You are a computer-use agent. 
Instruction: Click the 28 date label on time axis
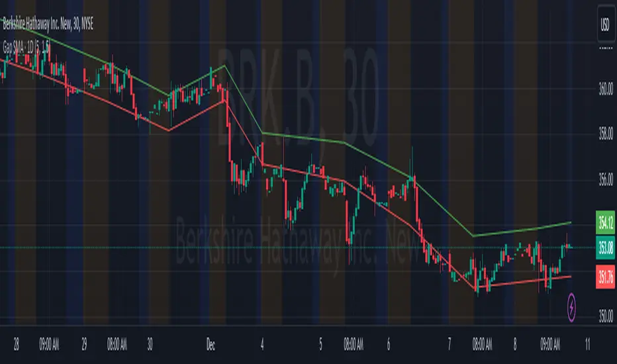pyautogui.click(x=16, y=345)
